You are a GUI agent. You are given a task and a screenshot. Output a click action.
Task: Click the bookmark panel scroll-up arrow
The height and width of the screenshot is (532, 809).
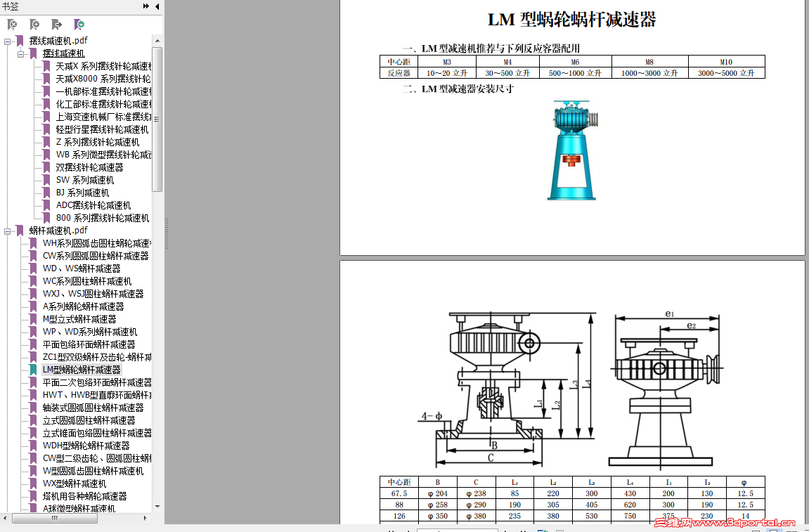point(157,41)
